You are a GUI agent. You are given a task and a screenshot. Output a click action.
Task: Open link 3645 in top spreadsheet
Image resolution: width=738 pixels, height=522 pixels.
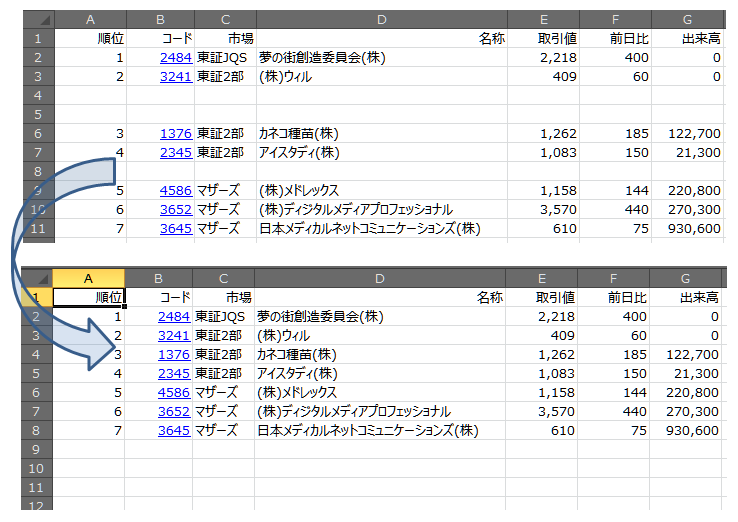[x=176, y=229]
